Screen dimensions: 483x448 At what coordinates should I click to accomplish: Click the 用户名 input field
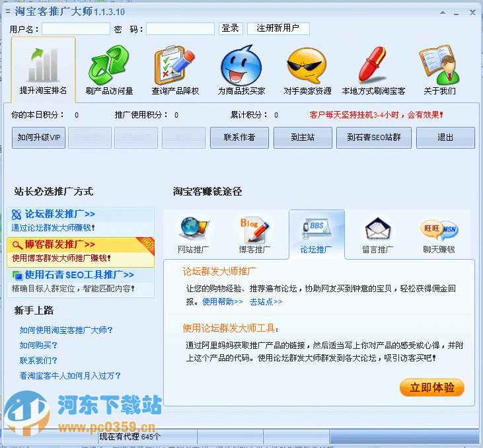(76, 28)
